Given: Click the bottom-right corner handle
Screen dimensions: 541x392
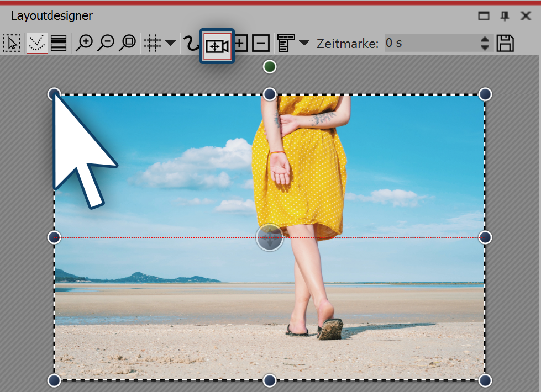Looking at the screenshot, I should pos(485,380).
